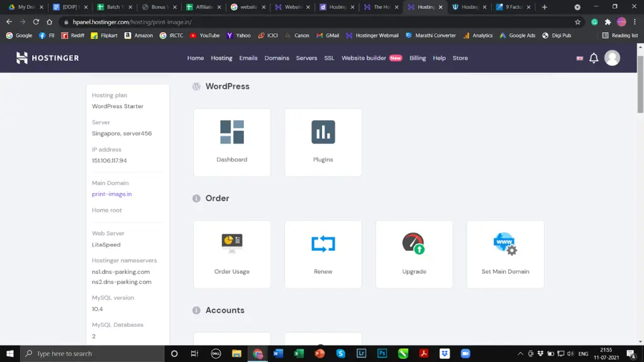Open the SSL menu item
The image size is (644, 362).
pyautogui.click(x=329, y=58)
